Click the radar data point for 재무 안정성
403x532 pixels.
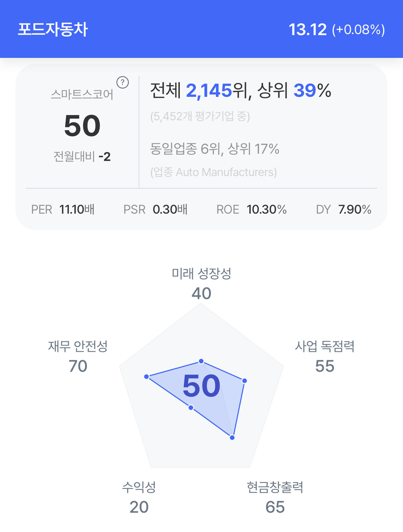tap(146, 377)
